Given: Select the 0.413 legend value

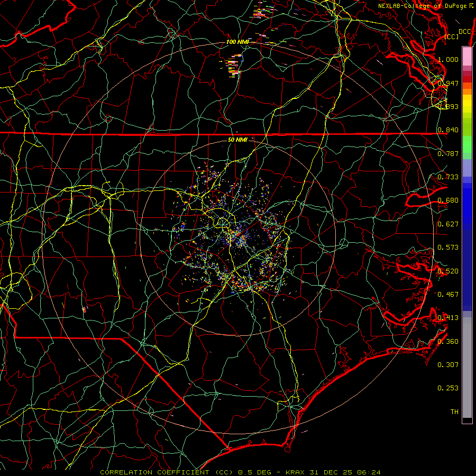Looking at the screenshot, I should 448,317.
